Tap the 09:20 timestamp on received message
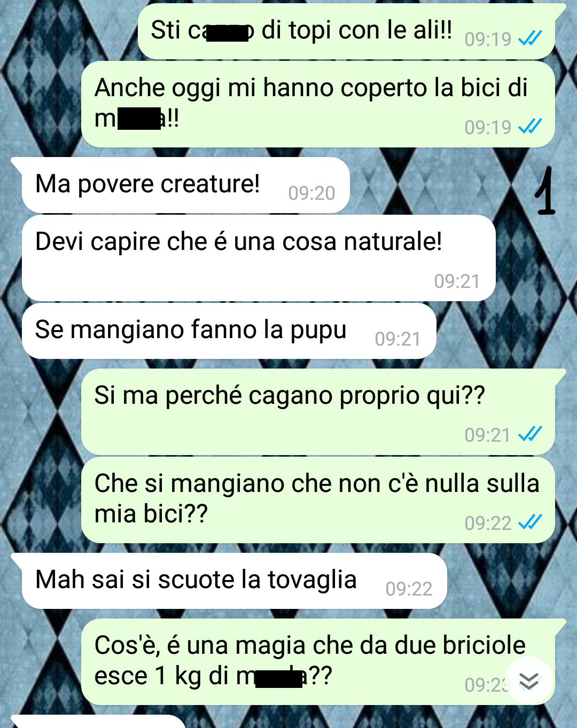Viewport: 577px width, 728px height. tap(311, 193)
